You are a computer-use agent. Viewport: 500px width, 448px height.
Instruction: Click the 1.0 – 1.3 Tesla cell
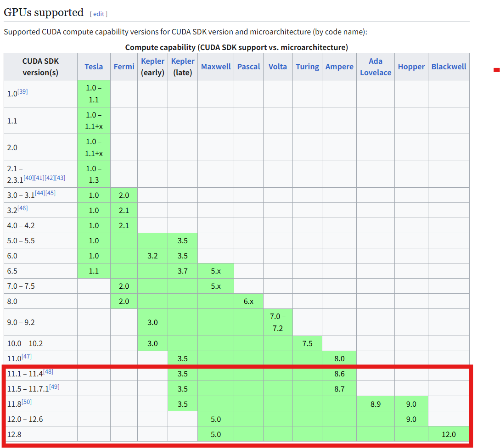(94, 174)
